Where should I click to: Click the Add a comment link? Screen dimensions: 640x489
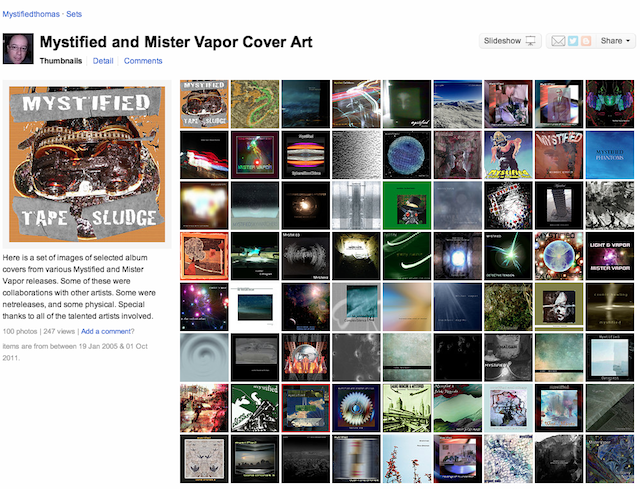pyautogui.click(x=107, y=331)
